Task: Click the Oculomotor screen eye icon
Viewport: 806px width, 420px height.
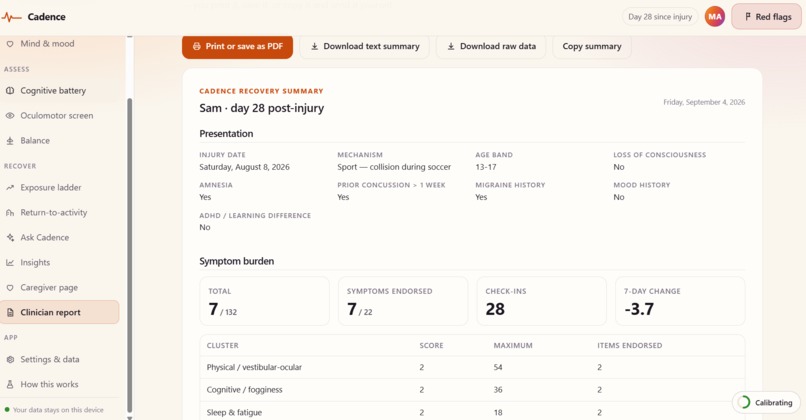Action: click(x=10, y=116)
